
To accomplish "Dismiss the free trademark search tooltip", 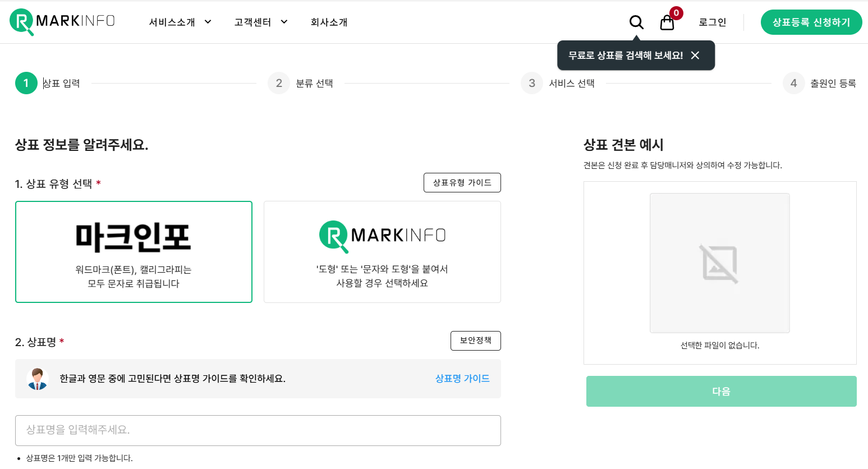I will 695,56.
